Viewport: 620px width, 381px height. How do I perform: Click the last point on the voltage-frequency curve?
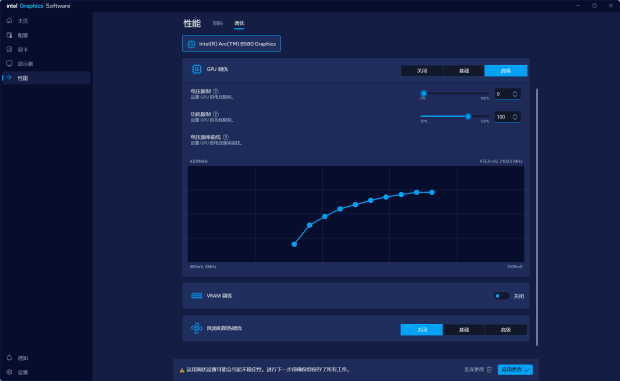[432, 192]
